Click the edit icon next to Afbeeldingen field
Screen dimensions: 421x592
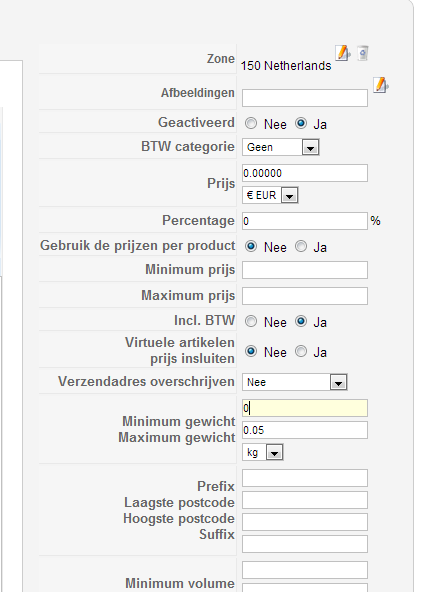coord(381,85)
